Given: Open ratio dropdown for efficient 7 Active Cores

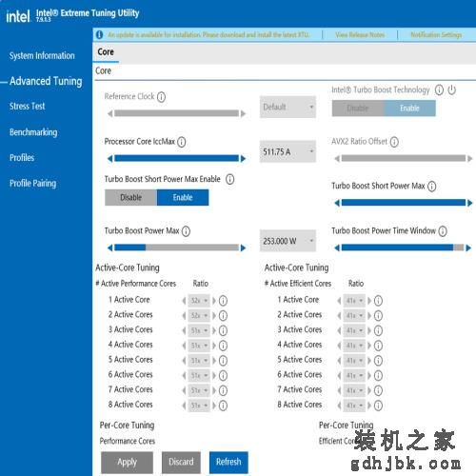Looking at the screenshot, I should tap(354, 390).
